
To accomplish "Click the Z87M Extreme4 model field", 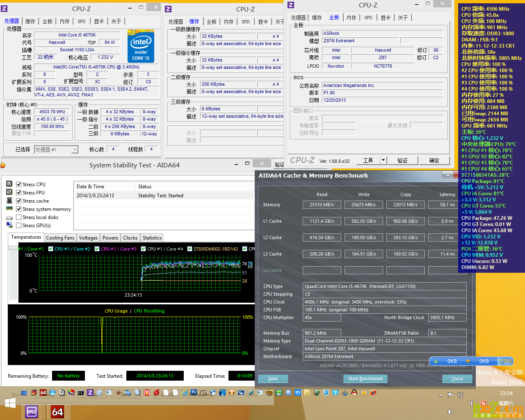I will click(x=361, y=41).
